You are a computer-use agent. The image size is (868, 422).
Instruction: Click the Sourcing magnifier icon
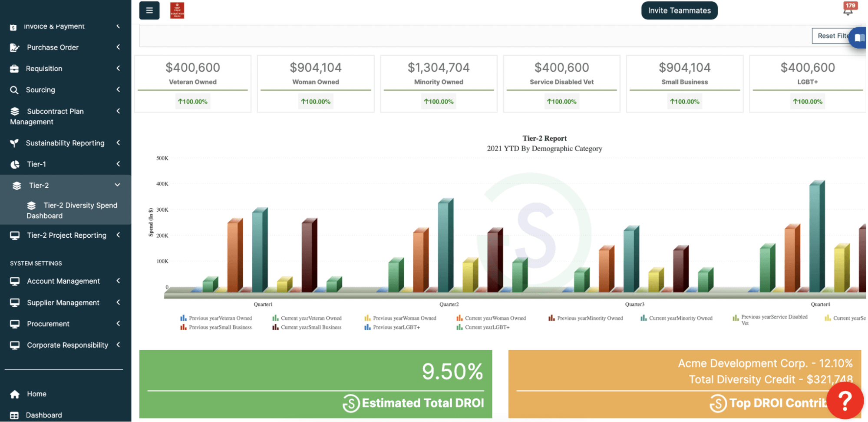click(x=14, y=90)
